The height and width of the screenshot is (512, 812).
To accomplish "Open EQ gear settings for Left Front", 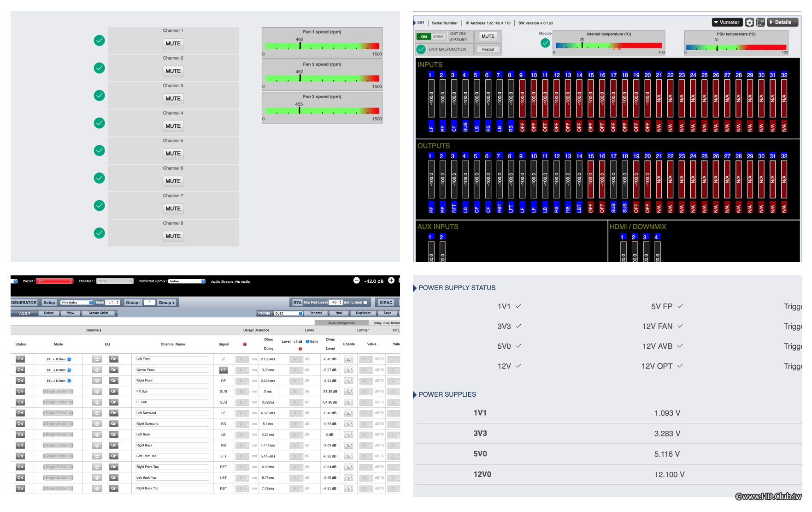I will click(x=97, y=359).
